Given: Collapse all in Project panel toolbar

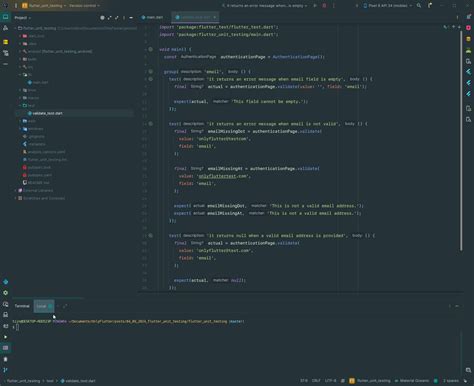Looking at the screenshot, I should click(x=117, y=18).
